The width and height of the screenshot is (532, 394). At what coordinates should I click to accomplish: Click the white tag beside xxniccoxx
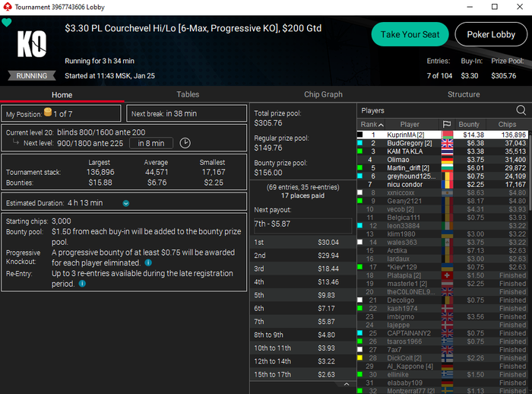click(359, 192)
